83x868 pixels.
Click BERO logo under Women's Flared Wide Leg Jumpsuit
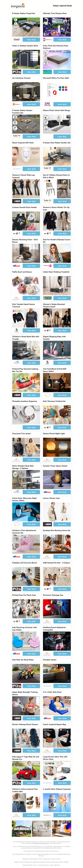[x=16, y=201]
